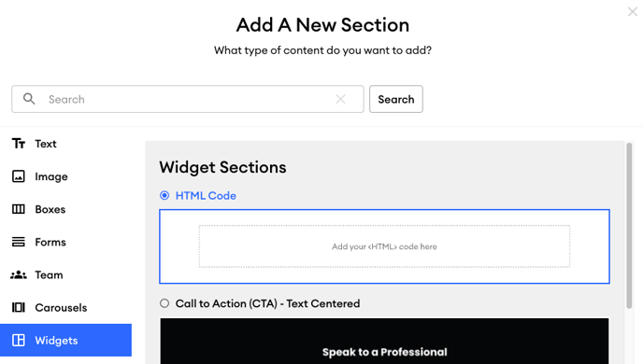Click the Search button
643x364 pixels.
click(x=396, y=99)
